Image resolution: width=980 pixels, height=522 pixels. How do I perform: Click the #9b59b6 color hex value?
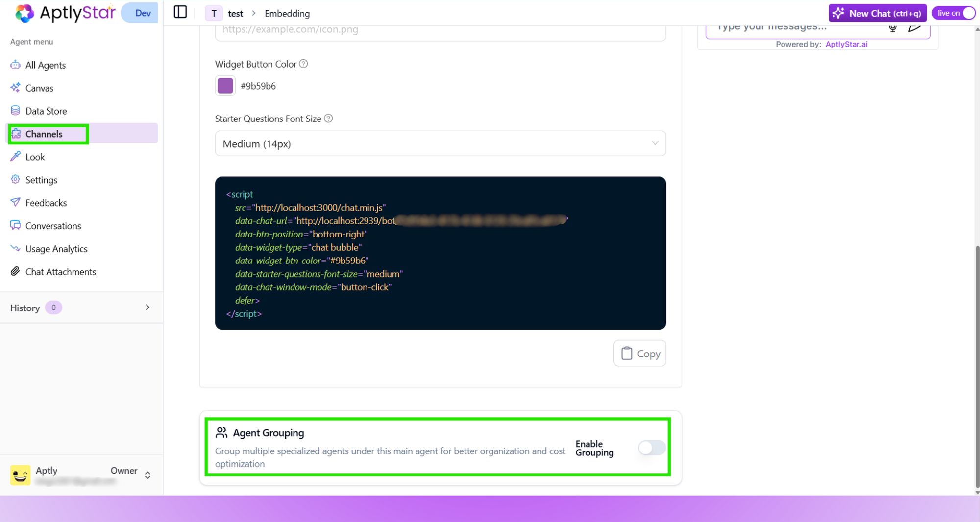(x=258, y=86)
